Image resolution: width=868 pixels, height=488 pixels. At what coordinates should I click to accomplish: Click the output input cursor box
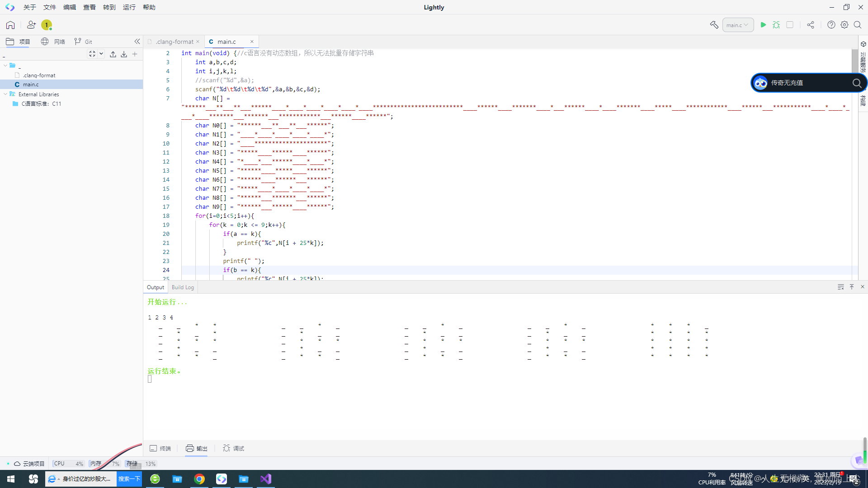click(150, 379)
